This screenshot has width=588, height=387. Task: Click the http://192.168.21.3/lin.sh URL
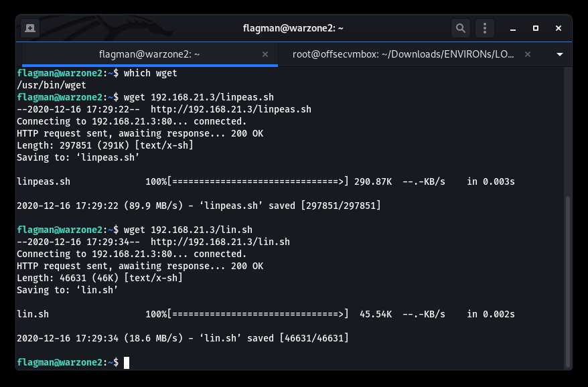(220, 242)
